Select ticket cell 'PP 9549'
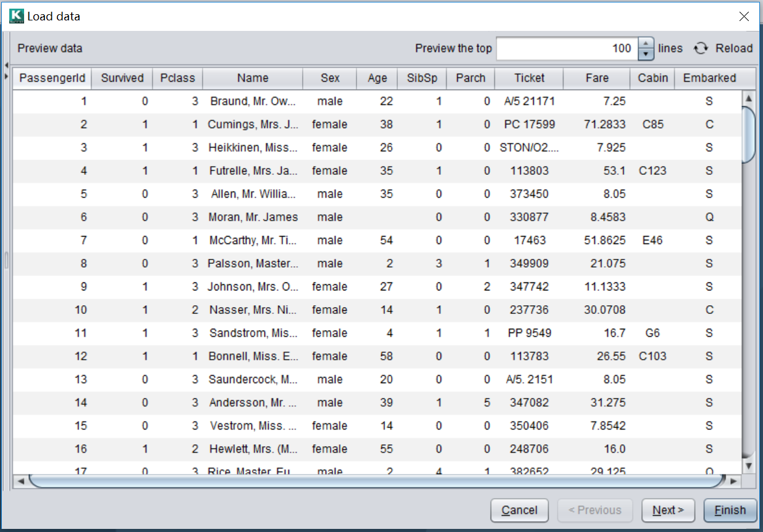 coord(529,333)
